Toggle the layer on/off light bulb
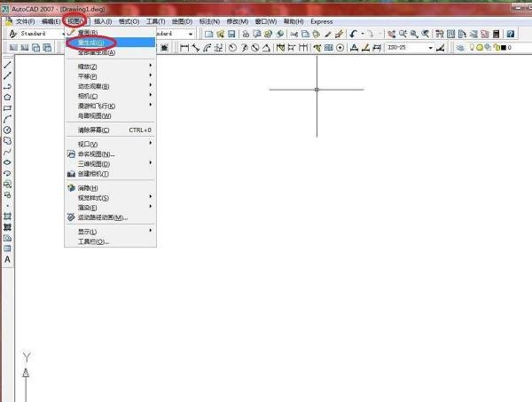The width and height of the screenshot is (532, 402). click(472, 48)
